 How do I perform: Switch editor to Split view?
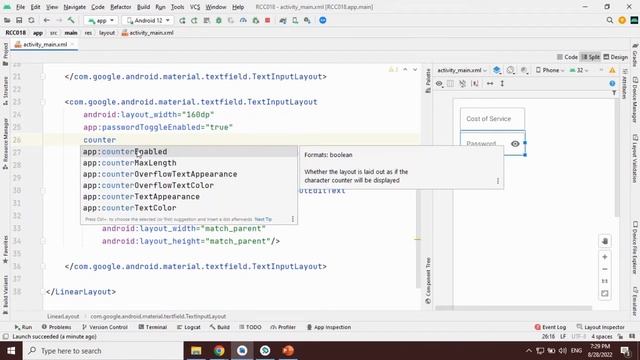point(591,57)
